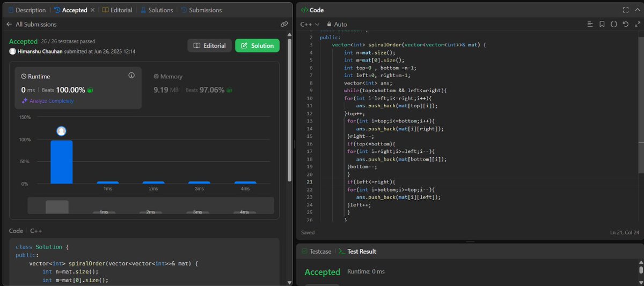Click the 'class Solution {' line in submitted code
The image size is (644, 286).
tap(42, 247)
